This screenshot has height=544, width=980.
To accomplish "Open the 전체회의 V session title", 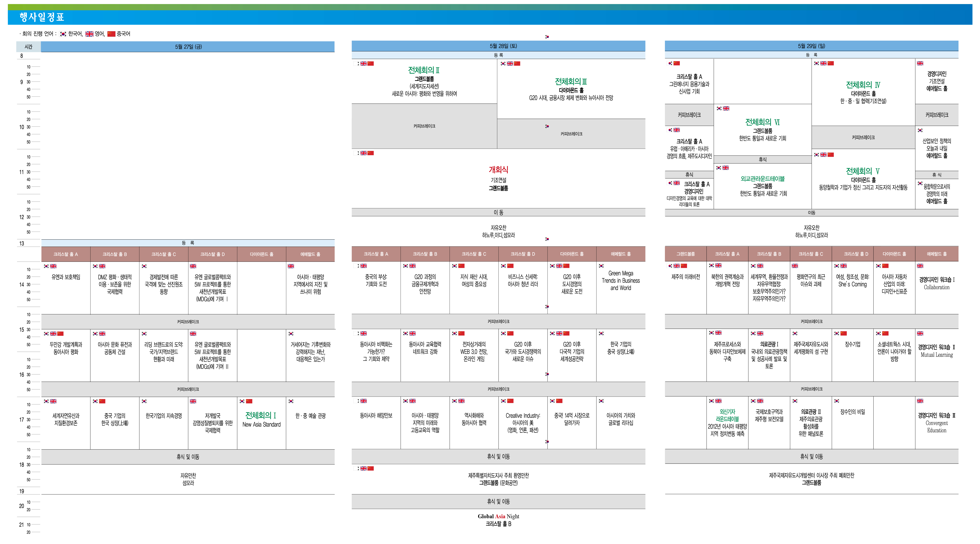I will (x=863, y=171).
